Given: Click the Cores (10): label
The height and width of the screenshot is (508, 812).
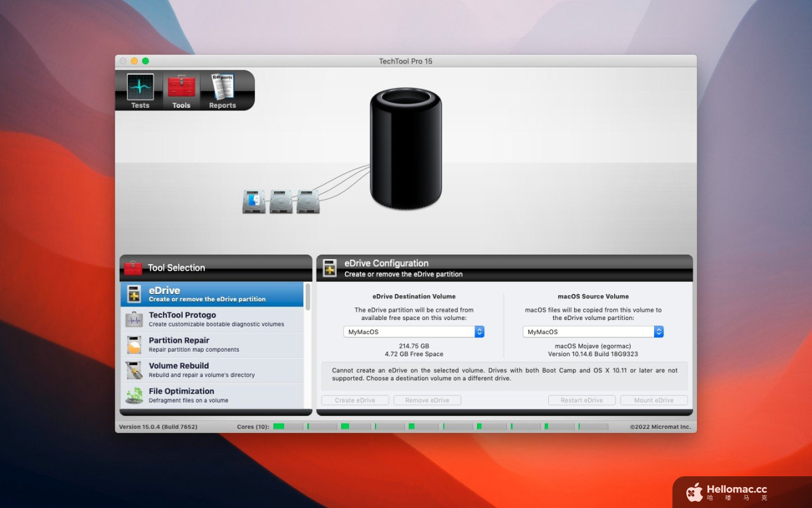Looking at the screenshot, I should [x=253, y=427].
